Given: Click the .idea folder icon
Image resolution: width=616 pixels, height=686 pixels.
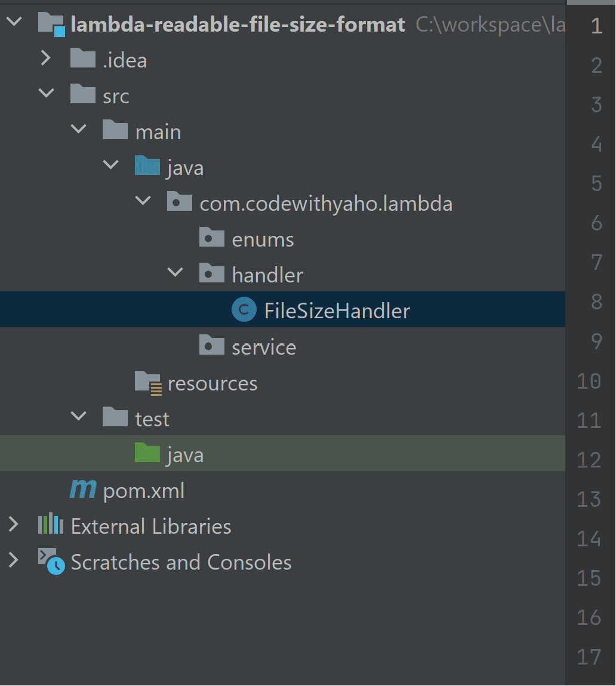Looking at the screenshot, I should (x=83, y=60).
